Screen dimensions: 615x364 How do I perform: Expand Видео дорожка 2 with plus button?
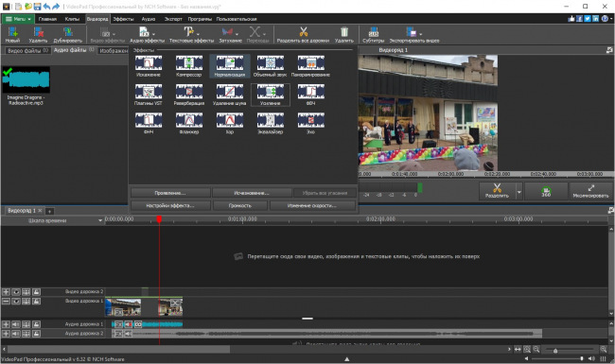click(x=6, y=292)
